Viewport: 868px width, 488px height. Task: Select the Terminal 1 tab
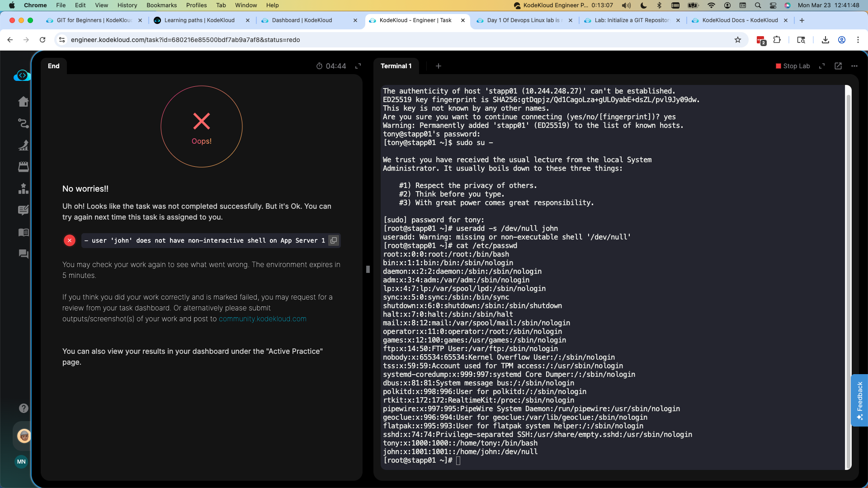[x=396, y=66]
